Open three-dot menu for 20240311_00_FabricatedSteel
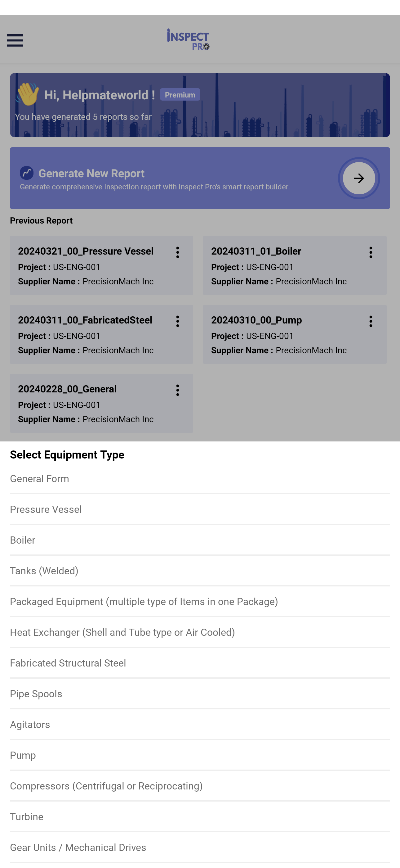Viewport: 400px width, 868px height. 177,321
